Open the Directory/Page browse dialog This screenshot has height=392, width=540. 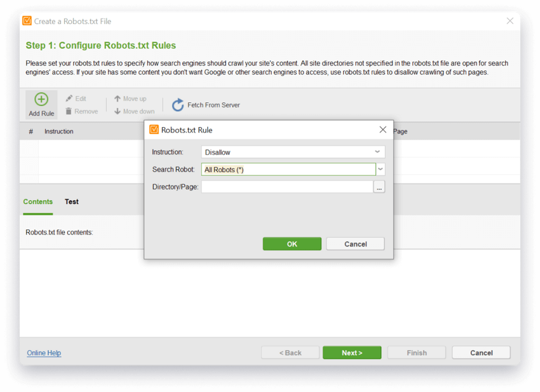tap(379, 186)
